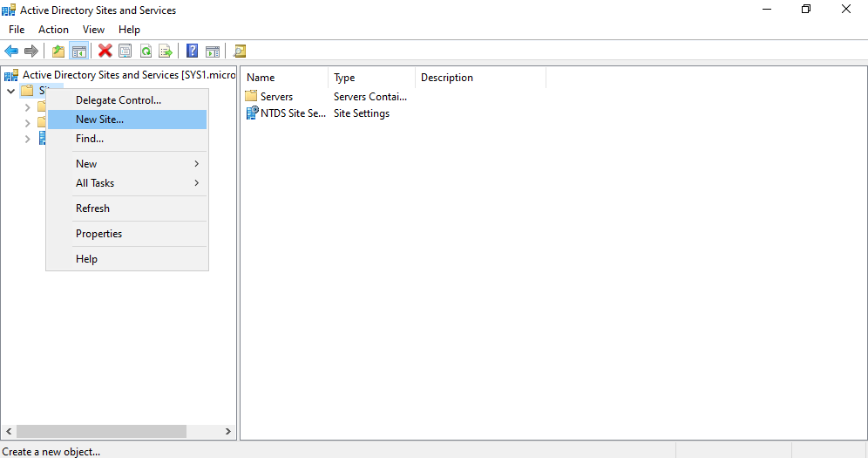Screen dimensions: 868x458
Task: Select New Site... in context menu
Action: 127,120
